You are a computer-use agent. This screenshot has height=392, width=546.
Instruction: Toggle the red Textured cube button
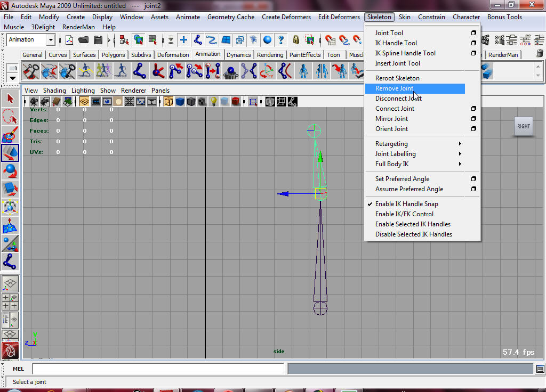[236, 102]
